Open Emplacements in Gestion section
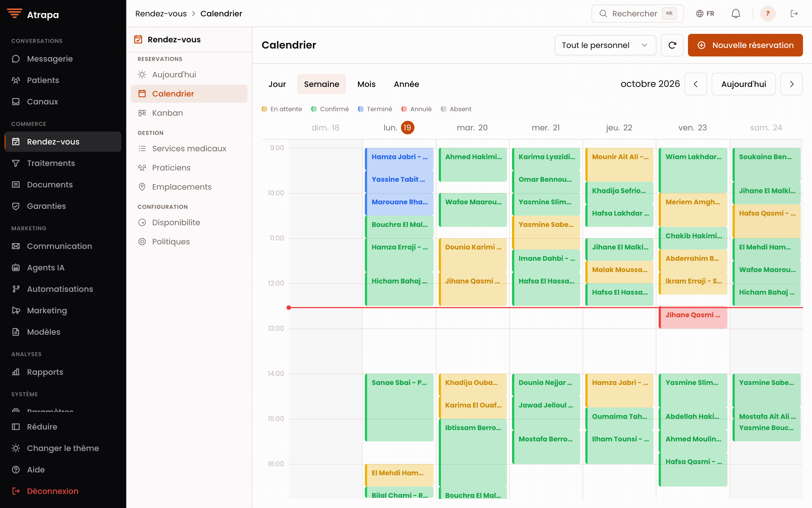Screen dimensions: 812x508 click(x=189, y=187)
